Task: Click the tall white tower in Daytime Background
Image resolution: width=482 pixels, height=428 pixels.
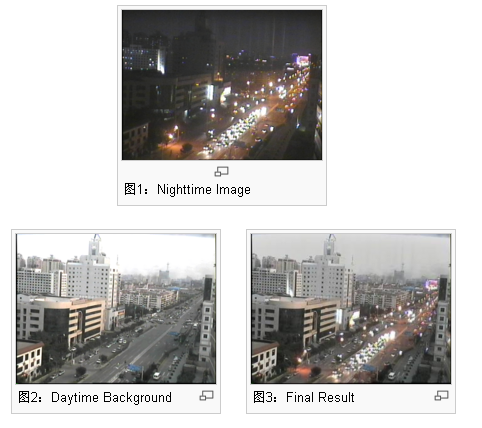Action: click(x=95, y=246)
